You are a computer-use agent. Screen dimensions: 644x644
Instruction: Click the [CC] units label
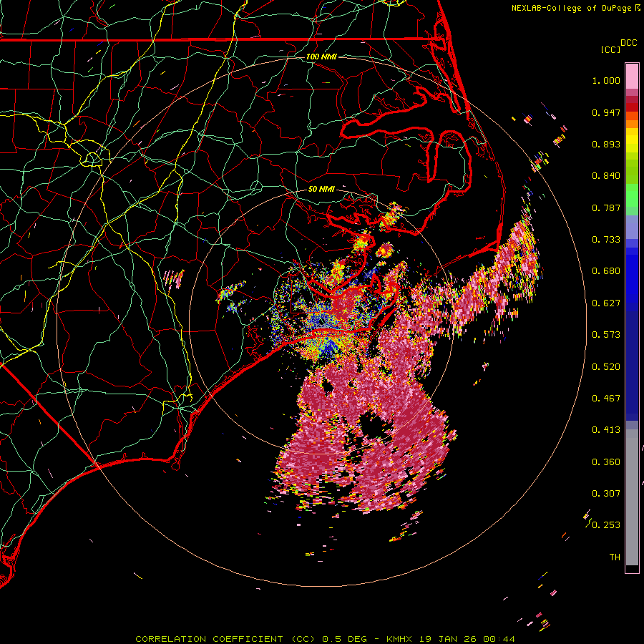pos(610,49)
